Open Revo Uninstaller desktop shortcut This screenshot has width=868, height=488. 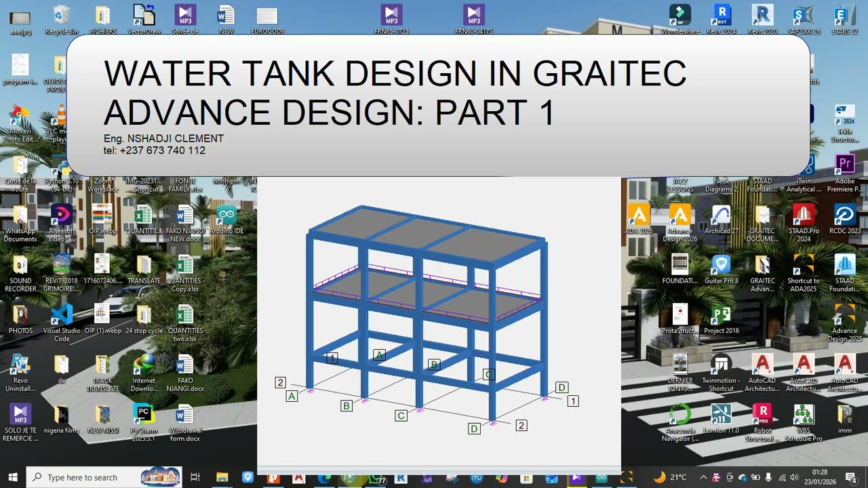click(x=20, y=372)
